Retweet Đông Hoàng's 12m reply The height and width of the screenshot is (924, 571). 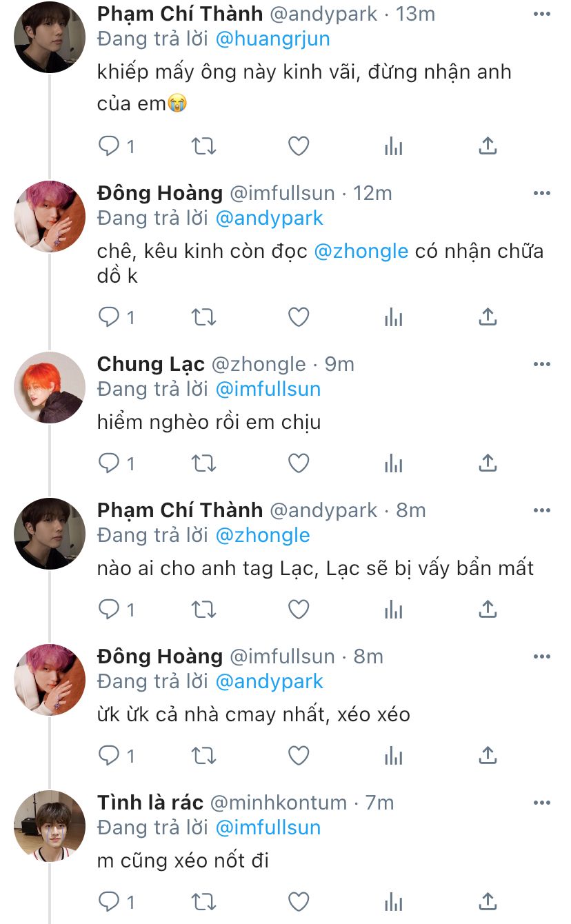coord(203,317)
